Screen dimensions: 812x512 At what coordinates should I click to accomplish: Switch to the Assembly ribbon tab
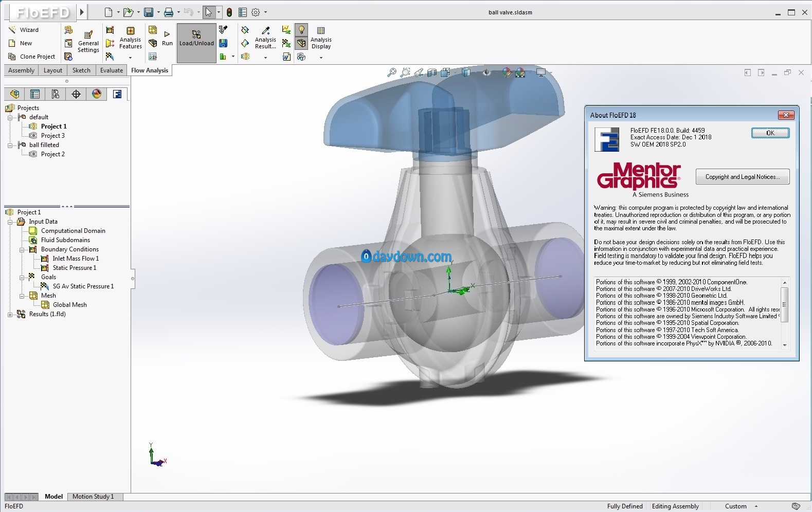click(21, 70)
